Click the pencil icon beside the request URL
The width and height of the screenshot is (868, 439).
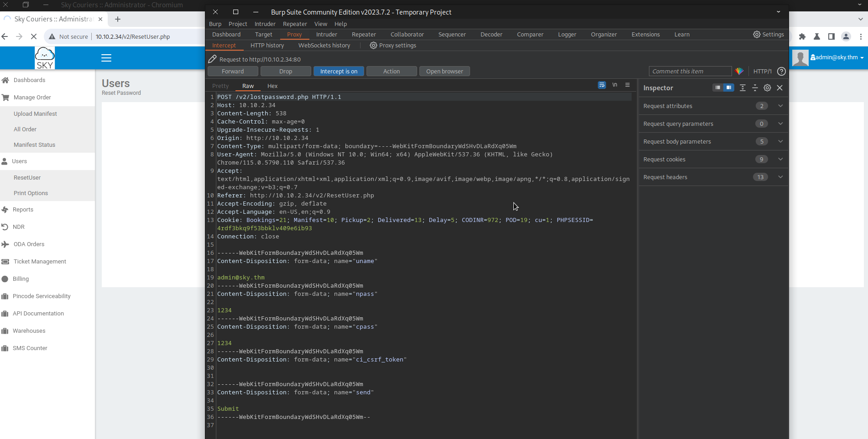coord(212,59)
